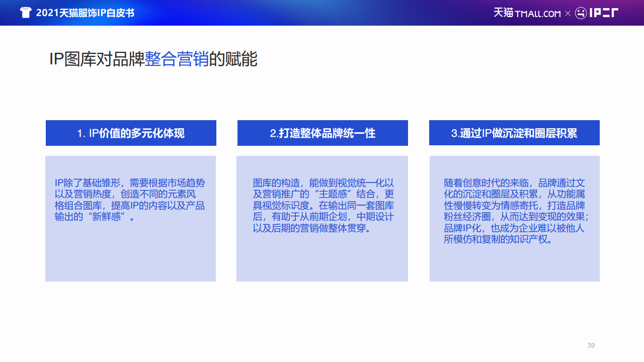Image resolution: width=644 pixels, height=362 pixels.
Task: Click page number 39
Action: pos(591,345)
